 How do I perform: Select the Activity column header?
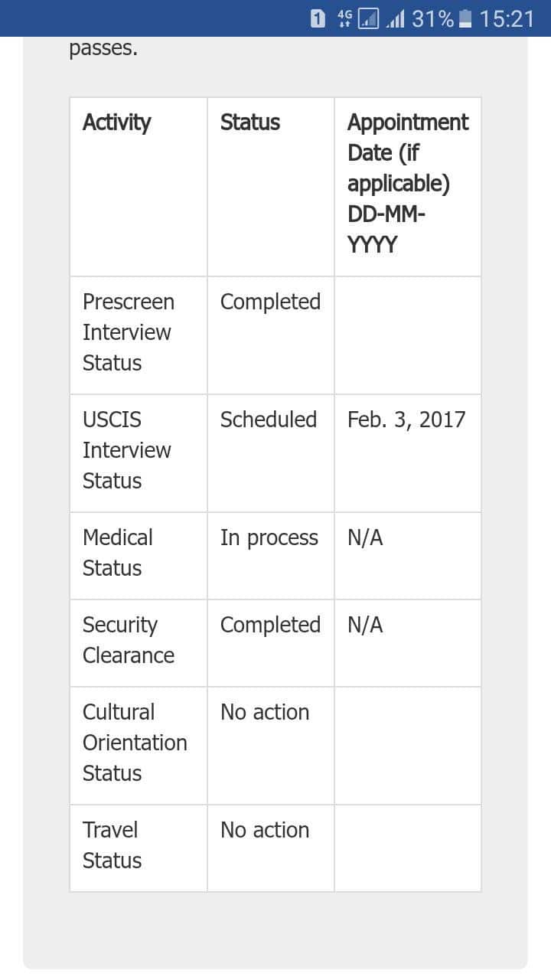pos(116,122)
